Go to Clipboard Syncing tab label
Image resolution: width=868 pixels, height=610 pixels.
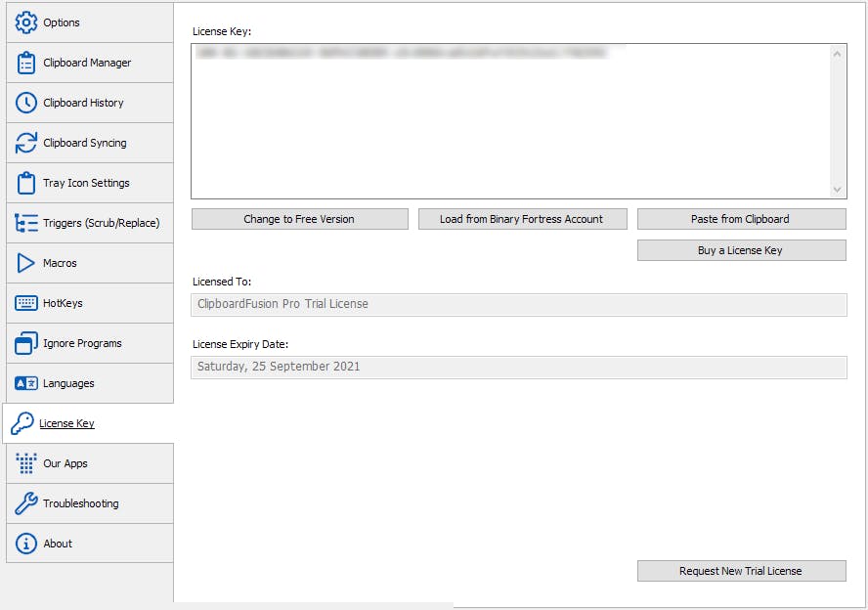click(x=85, y=143)
